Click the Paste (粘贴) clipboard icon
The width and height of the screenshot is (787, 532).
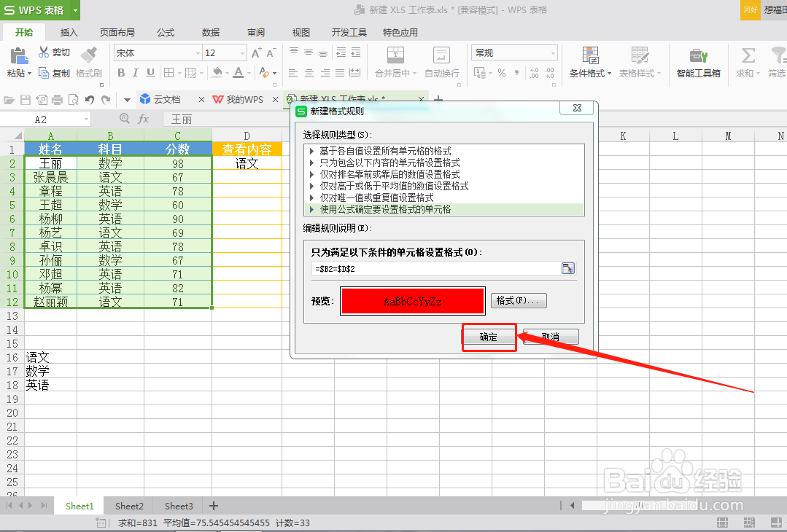18,55
